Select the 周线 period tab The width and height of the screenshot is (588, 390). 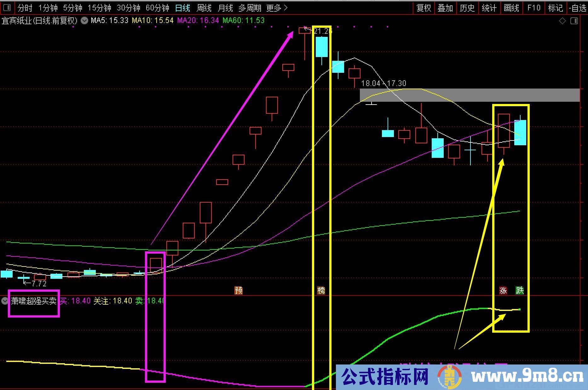[x=204, y=8]
